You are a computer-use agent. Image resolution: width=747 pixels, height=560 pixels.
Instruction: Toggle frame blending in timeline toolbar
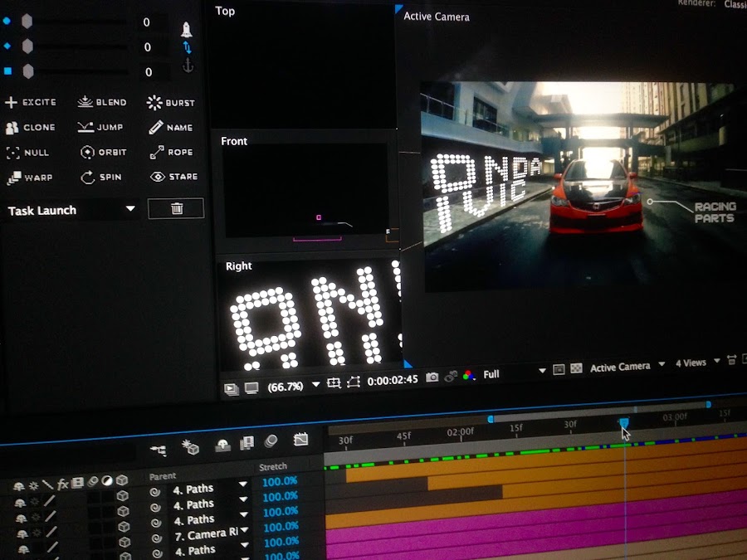pyautogui.click(x=247, y=443)
